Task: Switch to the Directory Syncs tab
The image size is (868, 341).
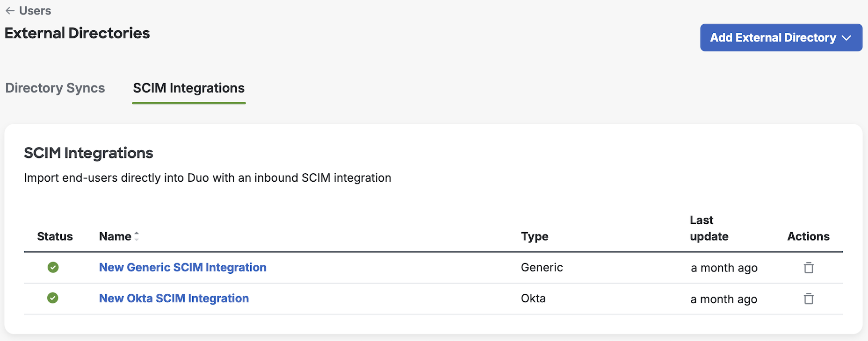Action: 55,88
